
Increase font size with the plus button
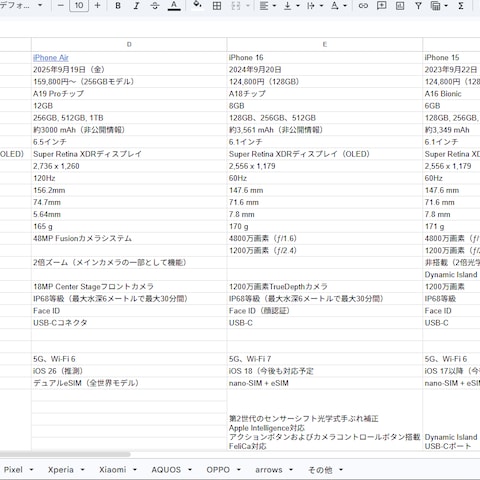tap(97, 6)
